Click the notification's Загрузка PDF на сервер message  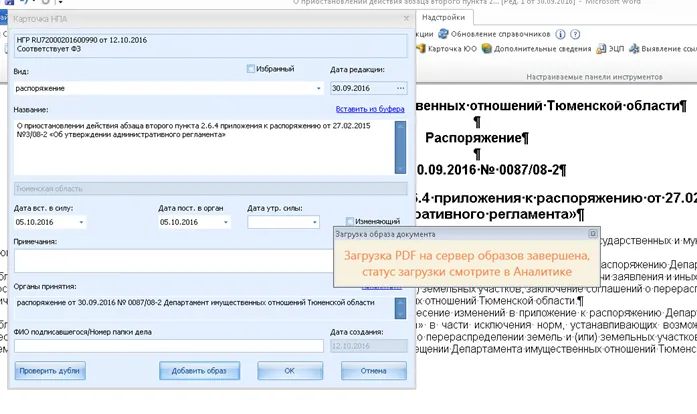(x=467, y=264)
